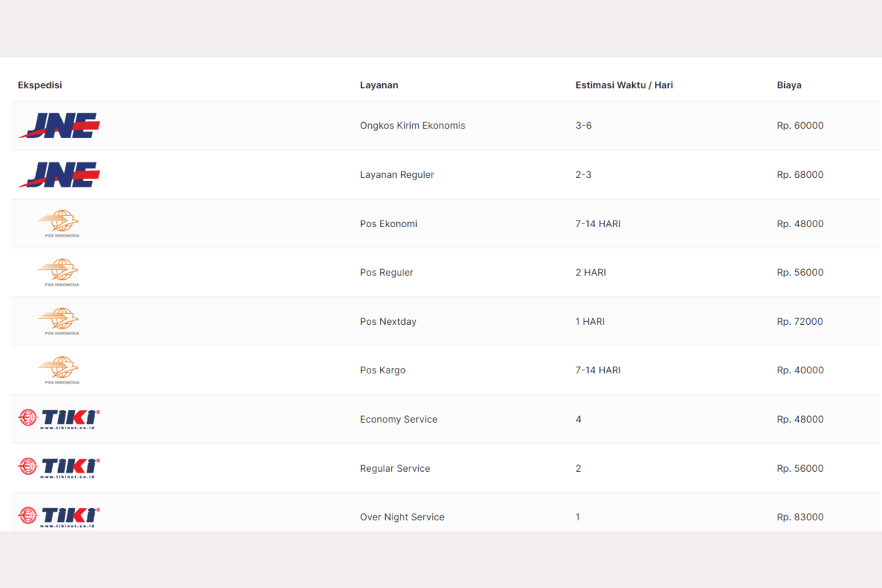Click the 3-6 day estimate for JNE
The image size is (882, 588).
click(x=584, y=126)
